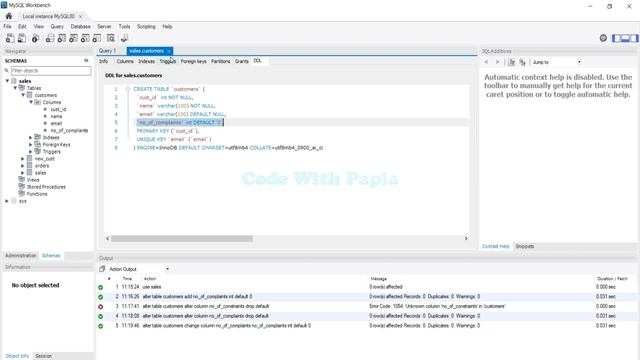Viewport: 640px width, 360px height.
Task: Collapse the Columns node
Action: coord(31,102)
